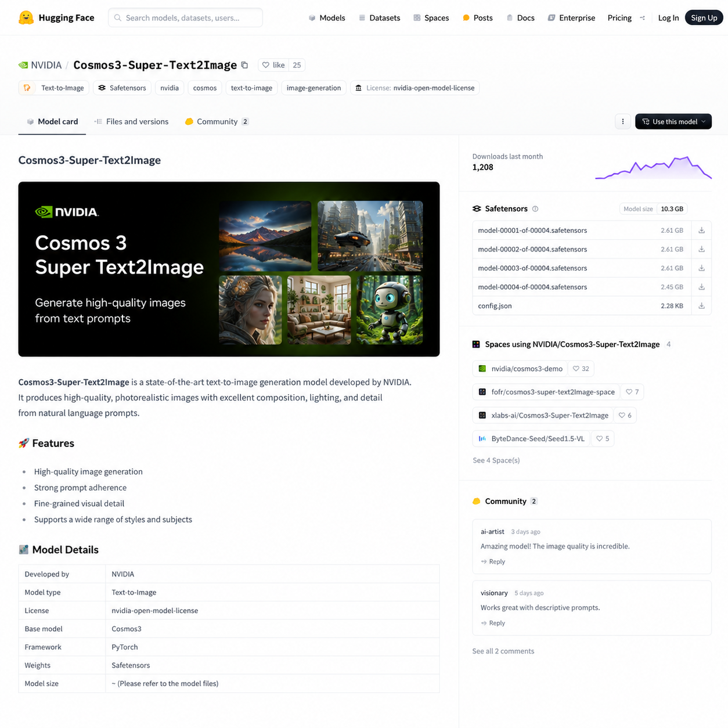The width and height of the screenshot is (728, 728).
Task: Download model-00004-of-00004.safetensors via its download icon
Action: 701,287
